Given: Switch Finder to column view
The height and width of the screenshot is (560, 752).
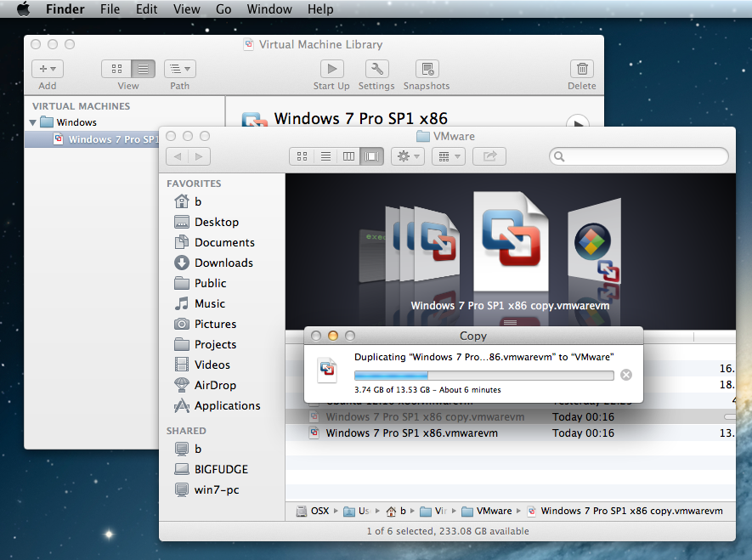Looking at the screenshot, I should pyautogui.click(x=348, y=156).
